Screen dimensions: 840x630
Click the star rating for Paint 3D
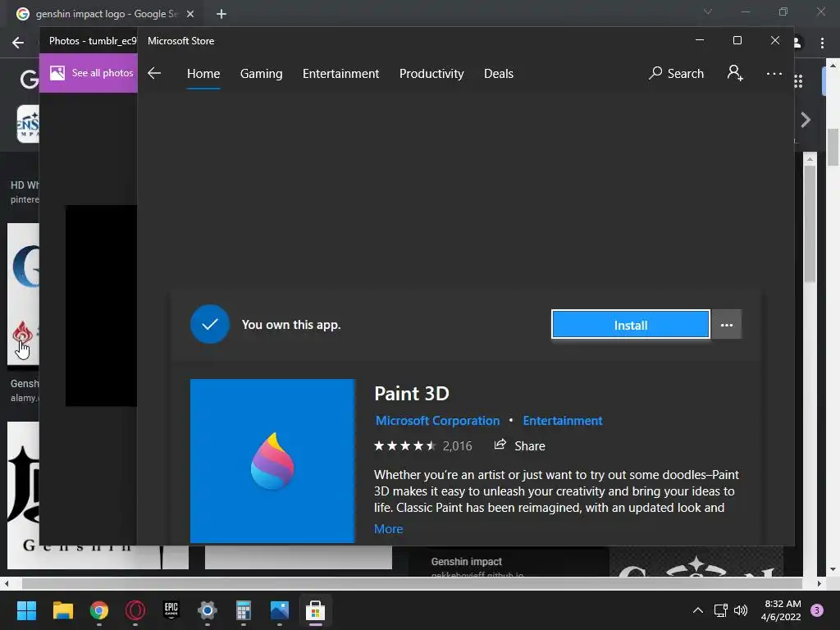404,445
